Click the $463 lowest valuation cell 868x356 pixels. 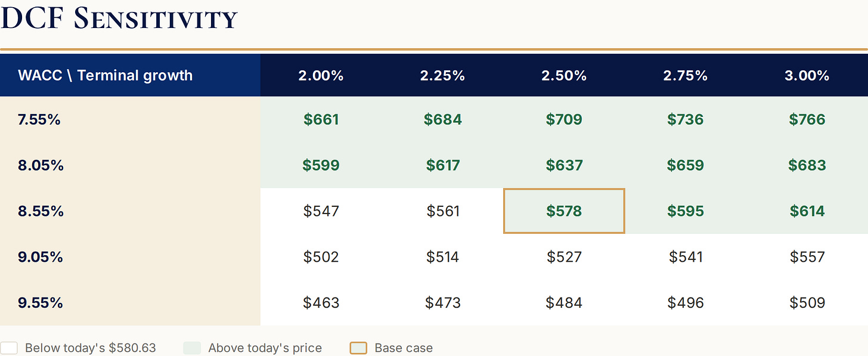pos(321,303)
